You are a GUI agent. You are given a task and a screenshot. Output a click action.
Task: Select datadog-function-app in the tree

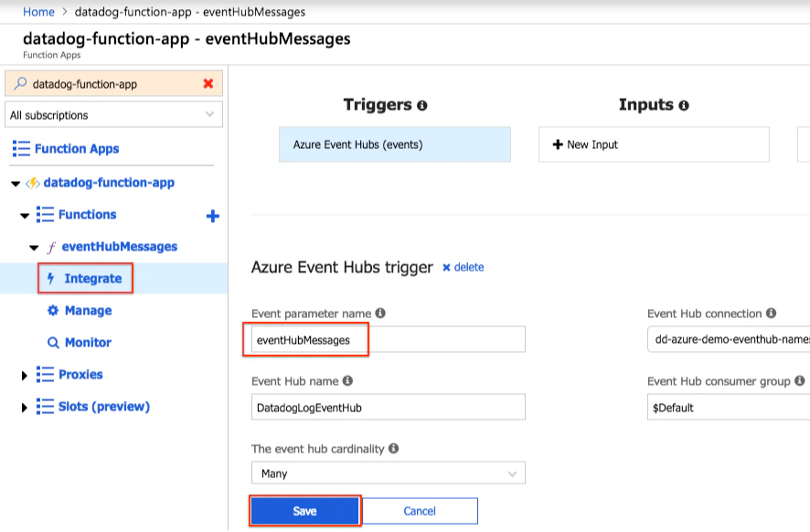(109, 182)
